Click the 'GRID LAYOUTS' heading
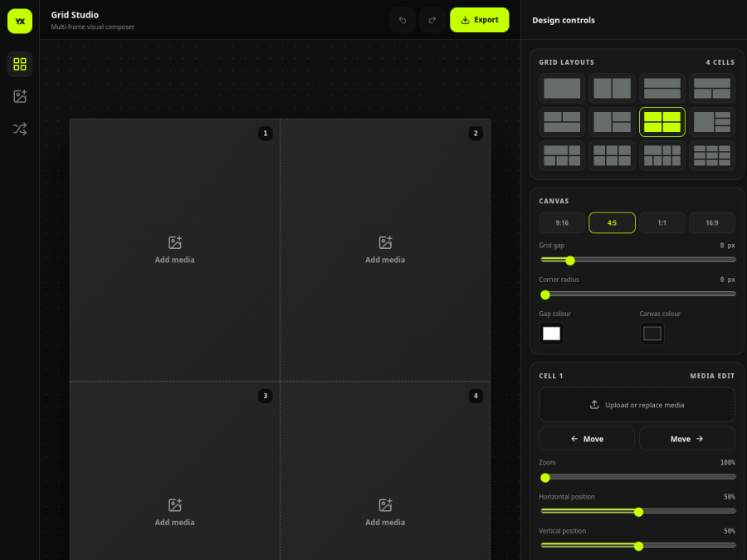The image size is (747, 560). click(566, 62)
